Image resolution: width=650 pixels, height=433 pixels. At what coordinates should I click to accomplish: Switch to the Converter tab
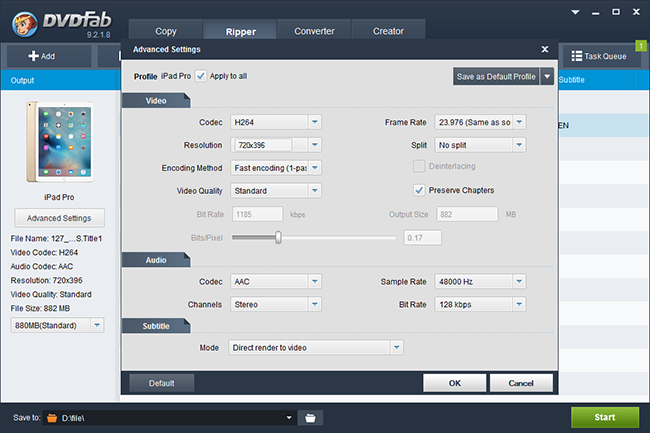click(314, 31)
